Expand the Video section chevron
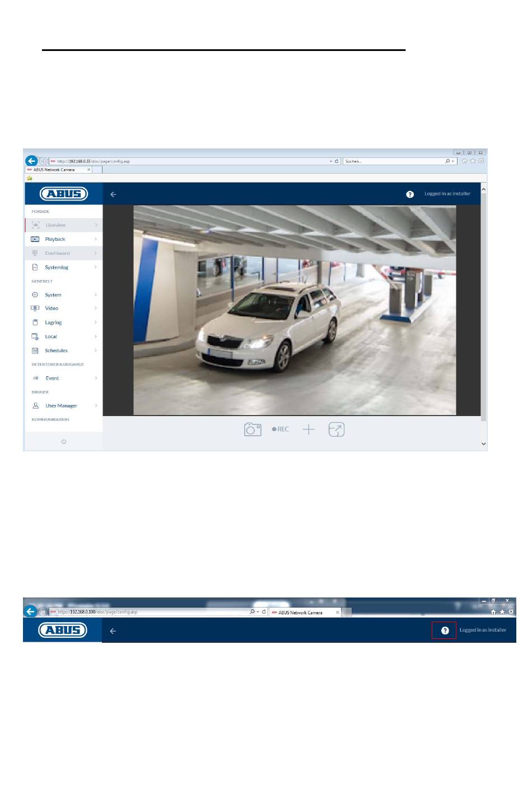Viewport: 532px width, 789px height. pos(96,309)
